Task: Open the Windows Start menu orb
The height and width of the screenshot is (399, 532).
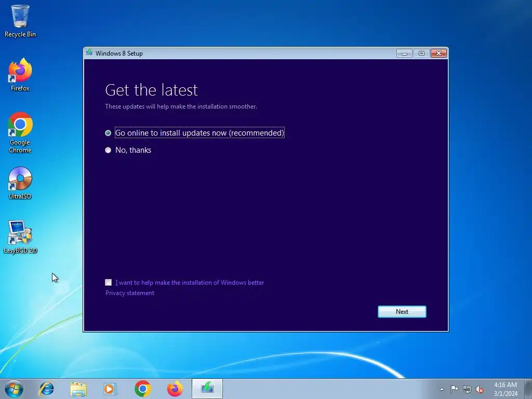Action: 14,389
